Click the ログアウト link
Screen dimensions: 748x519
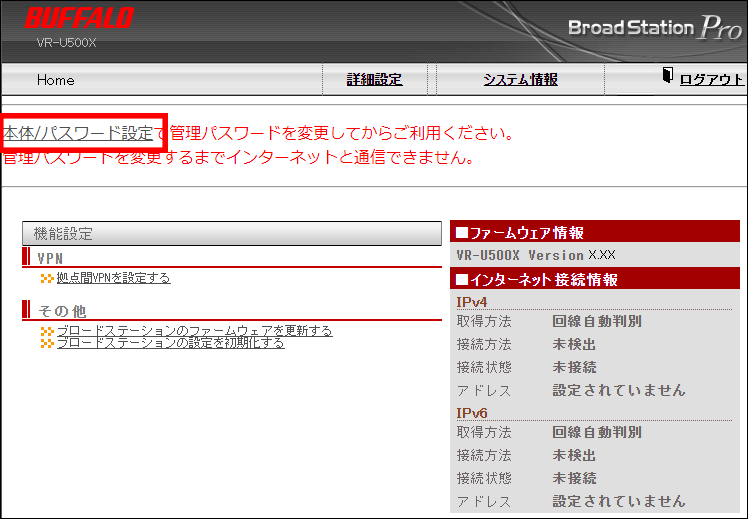coord(711,80)
